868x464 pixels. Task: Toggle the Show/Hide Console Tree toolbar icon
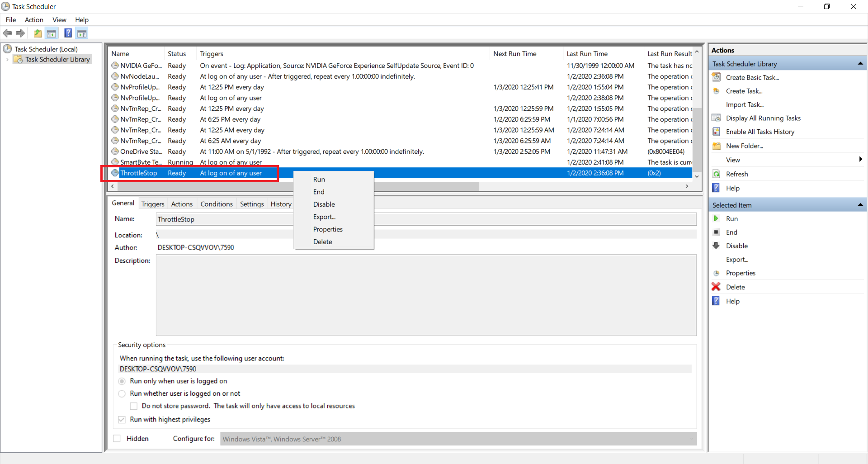pos(52,33)
